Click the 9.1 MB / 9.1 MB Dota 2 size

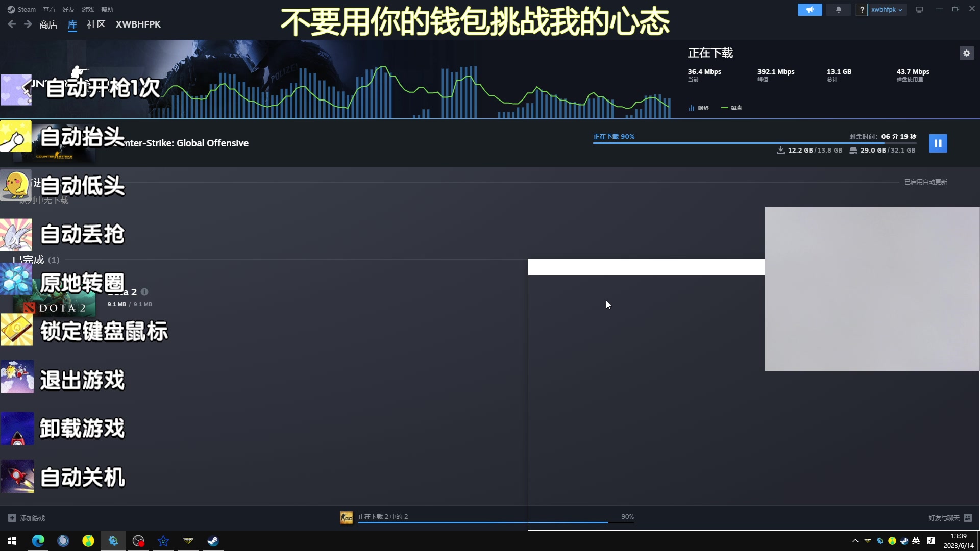(130, 304)
